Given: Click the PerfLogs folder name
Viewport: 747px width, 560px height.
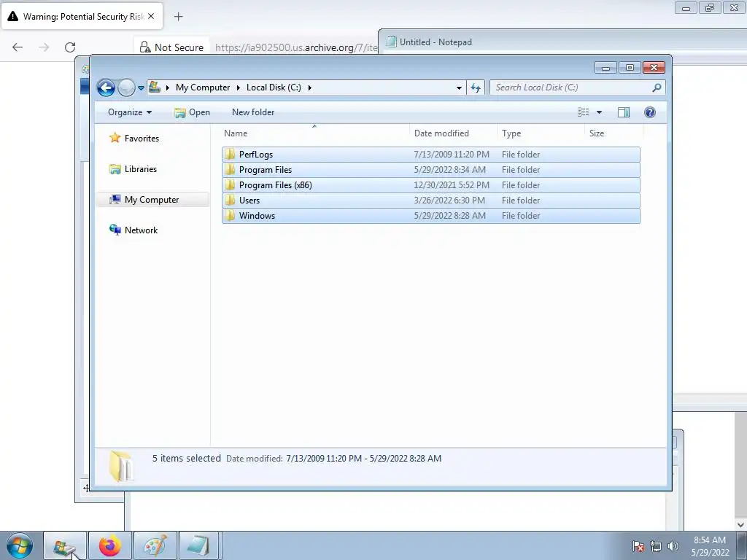Looking at the screenshot, I should 256,155.
